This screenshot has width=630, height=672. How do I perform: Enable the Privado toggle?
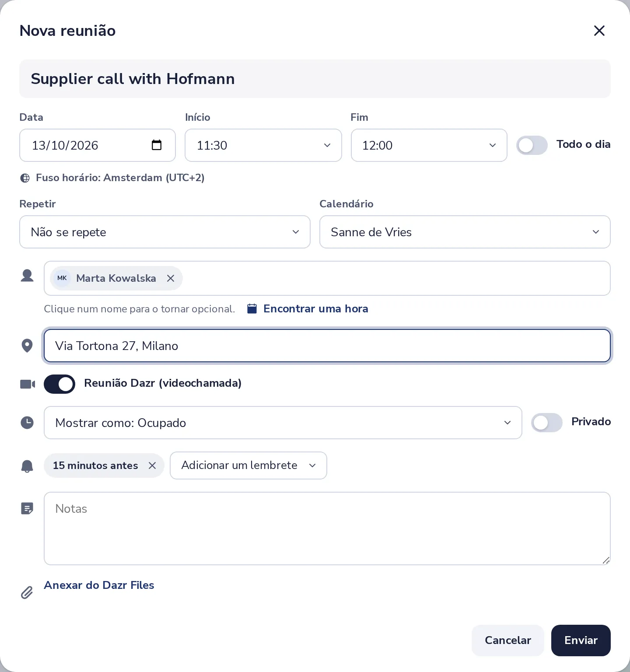(547, 423)
